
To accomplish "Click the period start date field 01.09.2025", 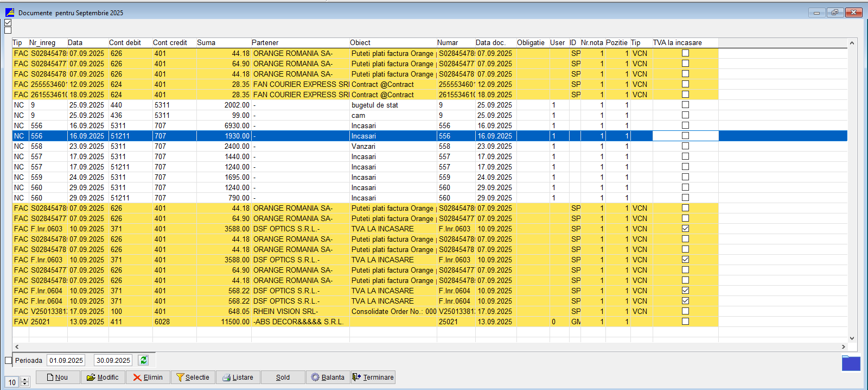I will 66,360.
